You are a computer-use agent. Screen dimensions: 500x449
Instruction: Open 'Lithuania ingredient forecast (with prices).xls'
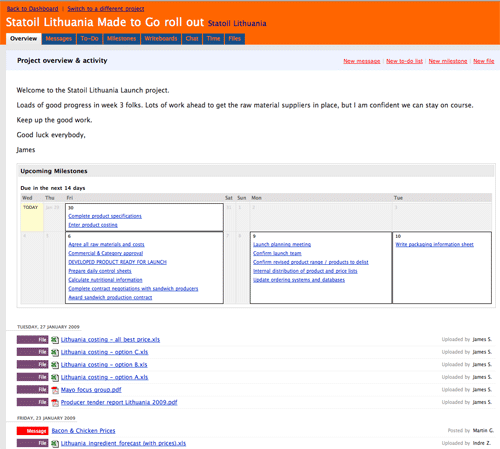[x=123, y=444]
